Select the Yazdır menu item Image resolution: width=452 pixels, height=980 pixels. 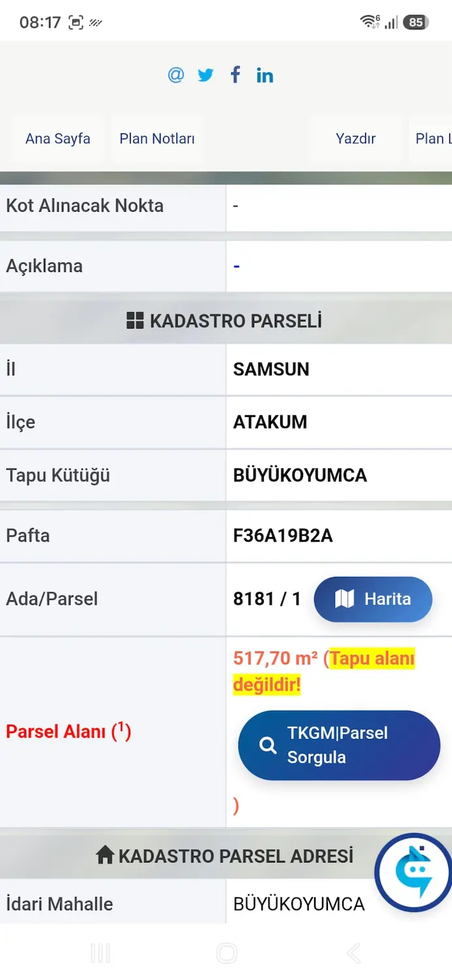coord(355,139)
